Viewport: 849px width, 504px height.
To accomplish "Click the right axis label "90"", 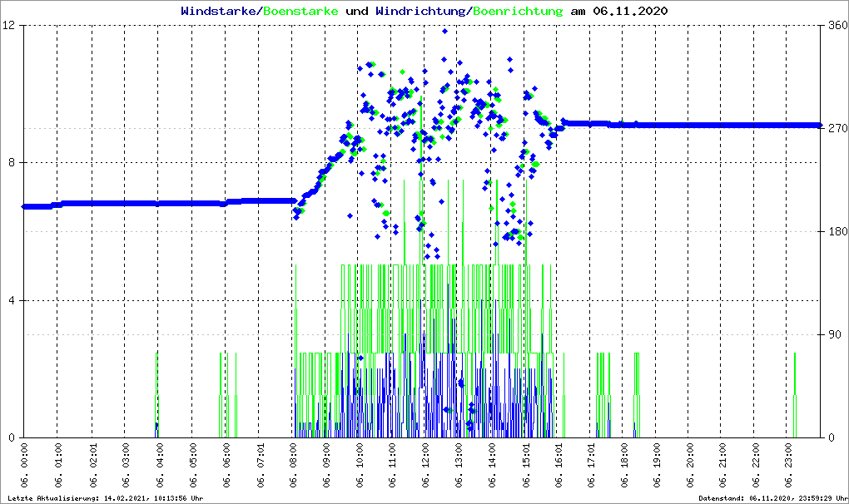I will [x=832, y=335].
